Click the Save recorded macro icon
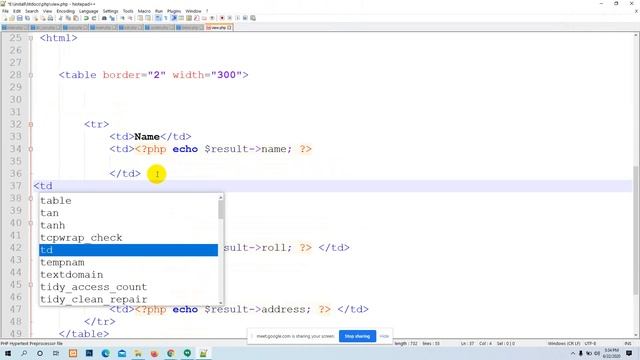This screenshot has height=360, width=640. point(253,18)
